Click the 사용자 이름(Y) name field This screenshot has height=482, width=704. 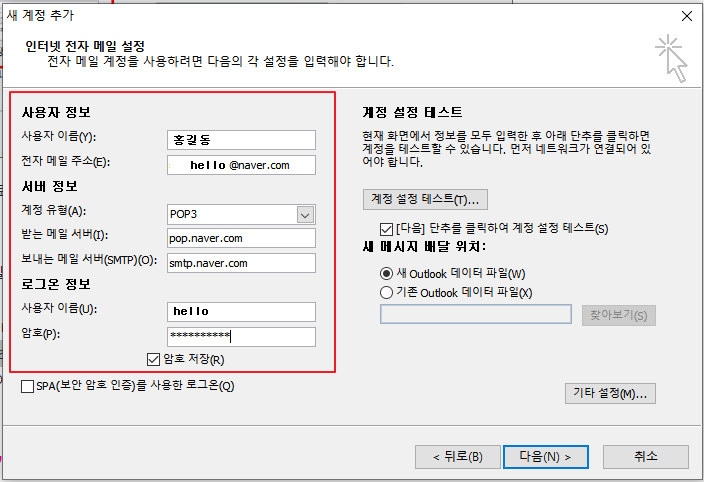241,140
